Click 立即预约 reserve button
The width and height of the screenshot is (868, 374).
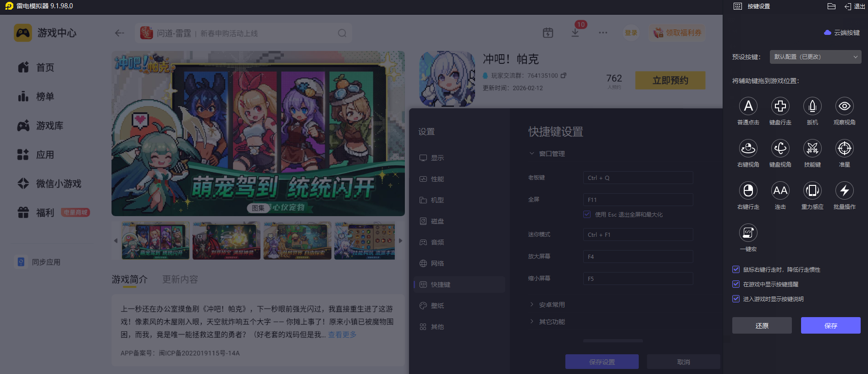[670, 80]
